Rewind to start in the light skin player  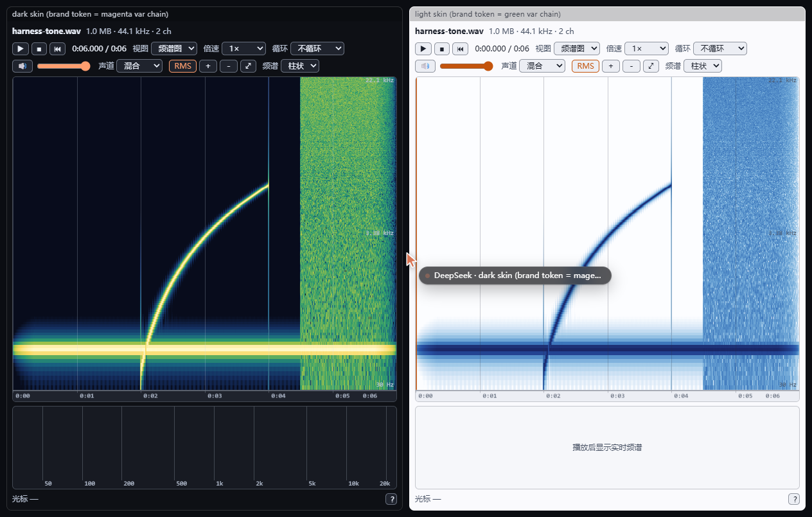(x=461, y=48)
